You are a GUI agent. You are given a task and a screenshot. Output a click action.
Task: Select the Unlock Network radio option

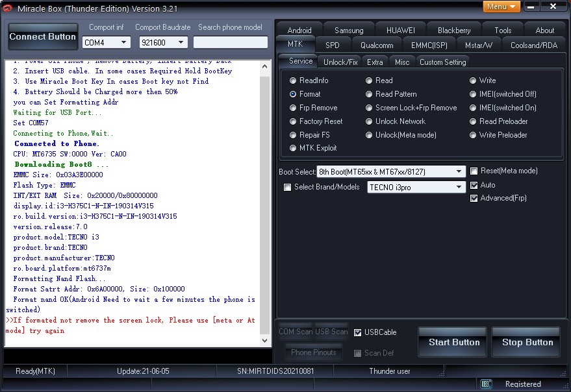tap(396, 121)
